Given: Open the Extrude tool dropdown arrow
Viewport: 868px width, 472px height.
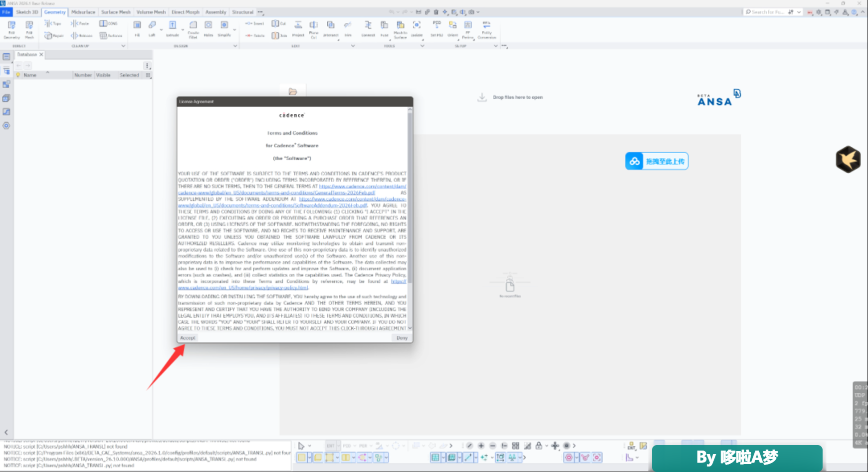Looking at the screenshot, I should (183, 30).
